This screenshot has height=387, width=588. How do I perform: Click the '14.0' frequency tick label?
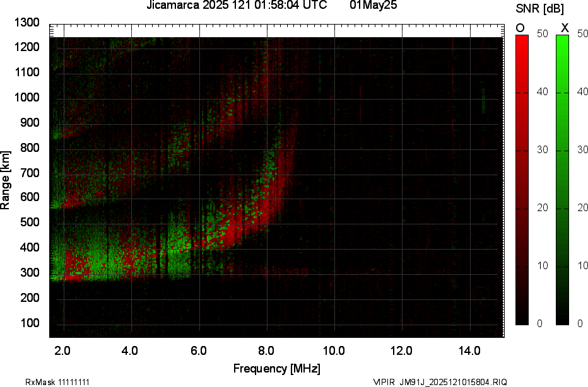pyautogui.click(x=469, y=350)
